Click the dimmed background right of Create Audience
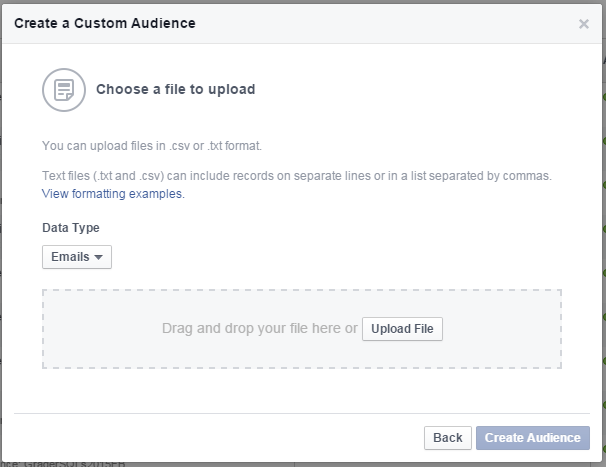Viewport: 606px width, 467px height. [x=599, y=438]
